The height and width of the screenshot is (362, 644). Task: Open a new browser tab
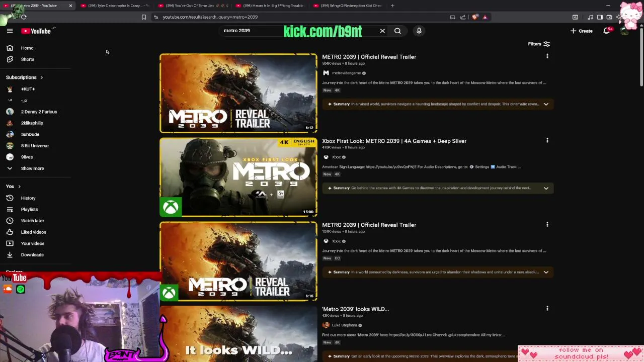coord(392,6)
